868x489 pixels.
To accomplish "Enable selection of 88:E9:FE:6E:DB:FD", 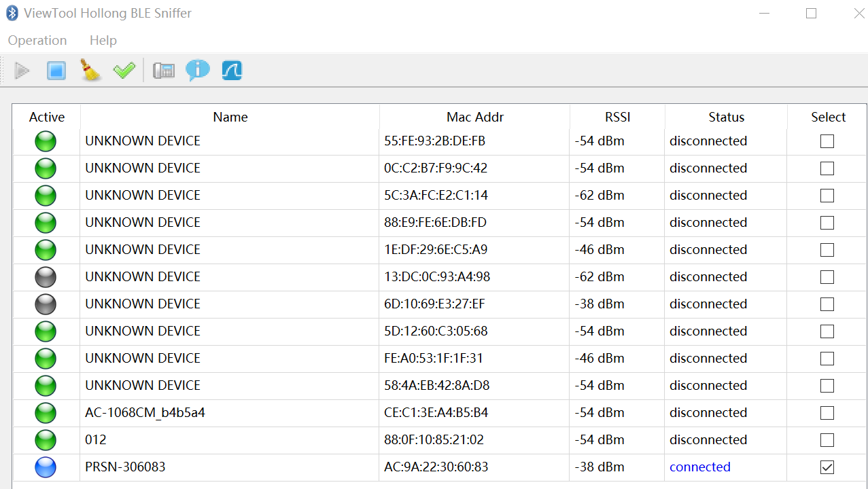I will 827,223.
